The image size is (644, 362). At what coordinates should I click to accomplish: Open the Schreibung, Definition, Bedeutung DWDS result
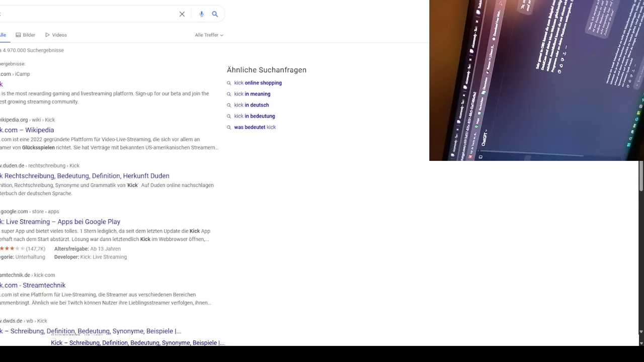91,331
